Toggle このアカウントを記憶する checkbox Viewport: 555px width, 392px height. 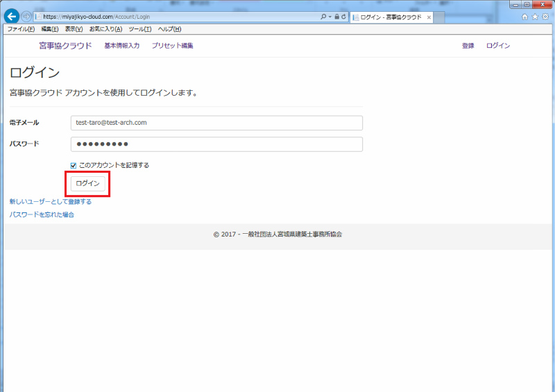click(x=74, y=165)
